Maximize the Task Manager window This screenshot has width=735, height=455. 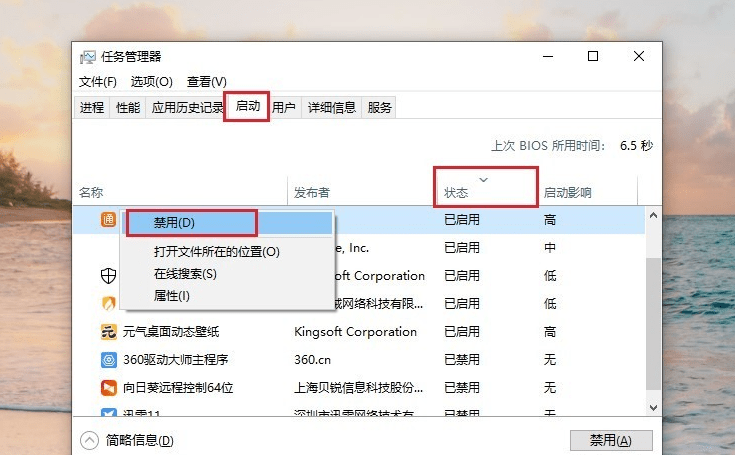point(593,57)
